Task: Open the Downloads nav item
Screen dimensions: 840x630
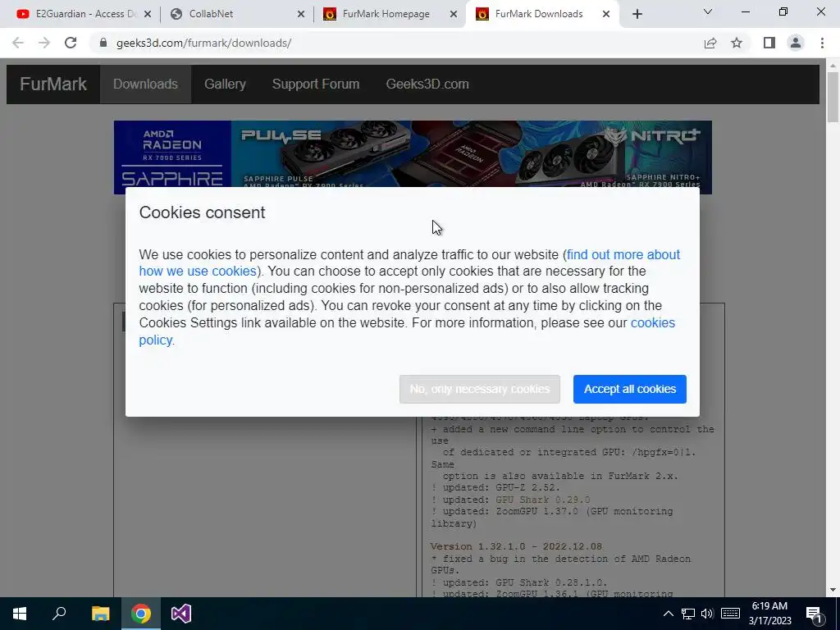Action: tap(145, 84)
